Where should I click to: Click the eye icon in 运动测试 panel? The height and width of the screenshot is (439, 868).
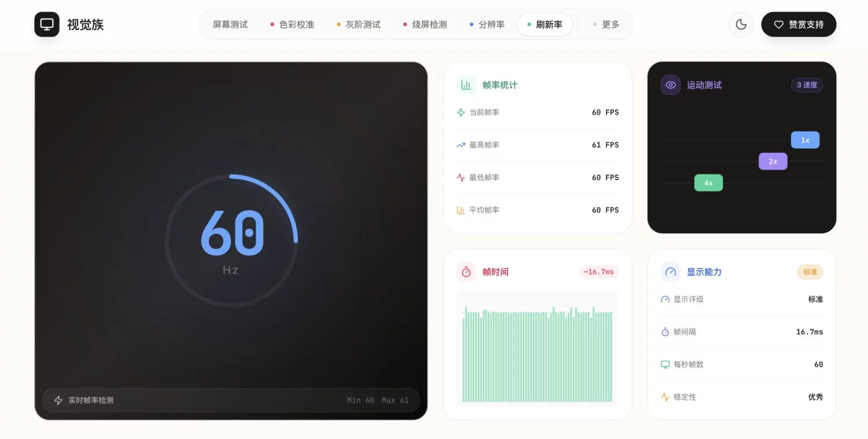coord(670,85)
